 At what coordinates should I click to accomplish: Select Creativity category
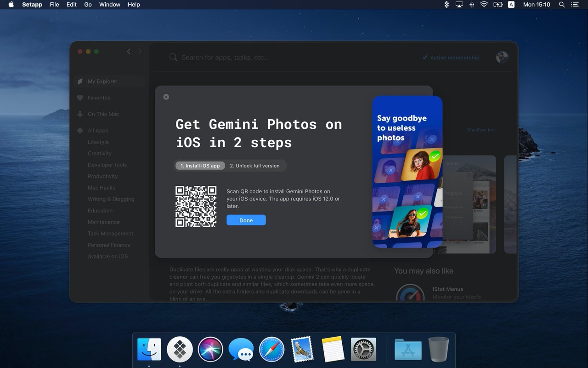pyautogui.click(x=100, y=154)
